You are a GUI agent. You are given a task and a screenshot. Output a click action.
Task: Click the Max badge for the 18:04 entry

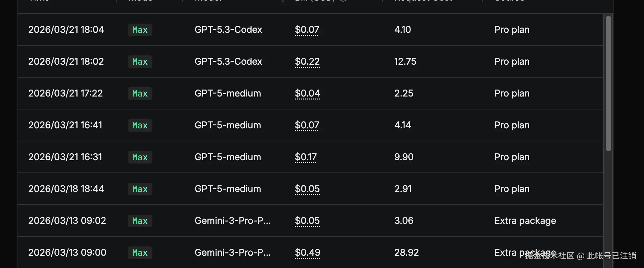click(140, 30)
